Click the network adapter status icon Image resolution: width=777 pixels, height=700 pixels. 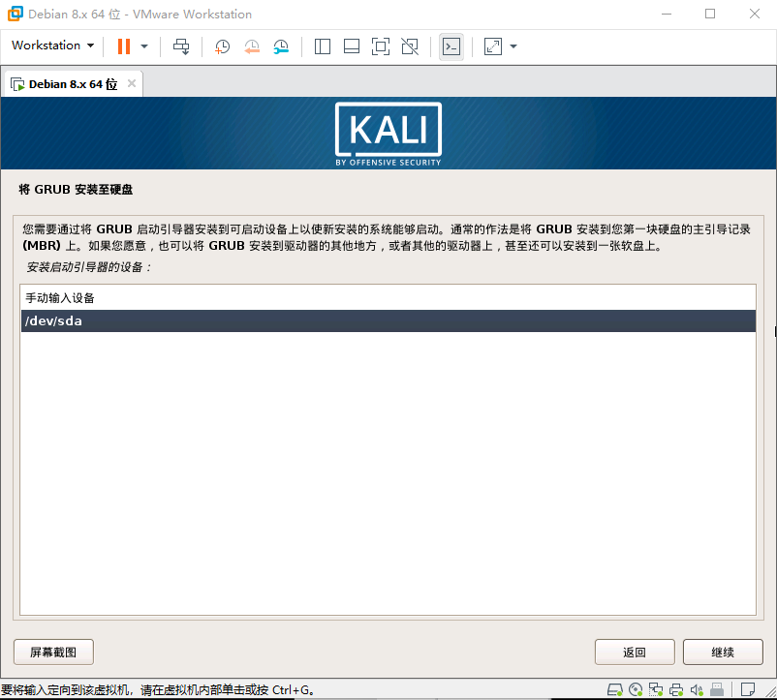coord(656,689)
